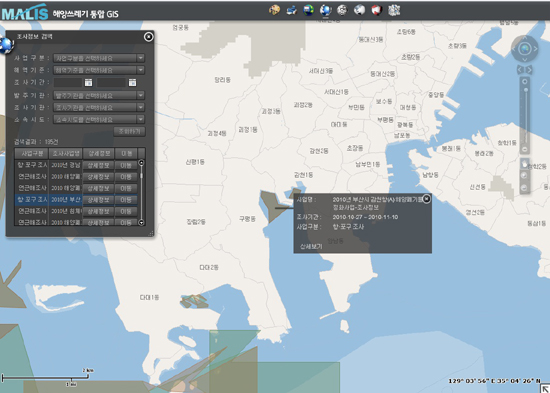Open the network cluster icon in top toolbar
This screenshot has width=550, height=393.
tap(394, 10)
